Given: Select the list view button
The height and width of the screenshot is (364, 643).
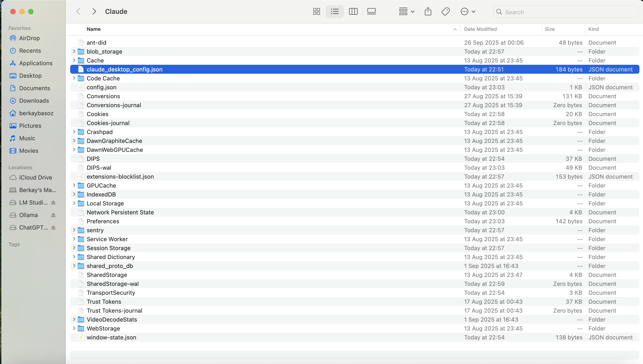Looking at the screenshot, I should pyautogui.click(x=334, y=11).
